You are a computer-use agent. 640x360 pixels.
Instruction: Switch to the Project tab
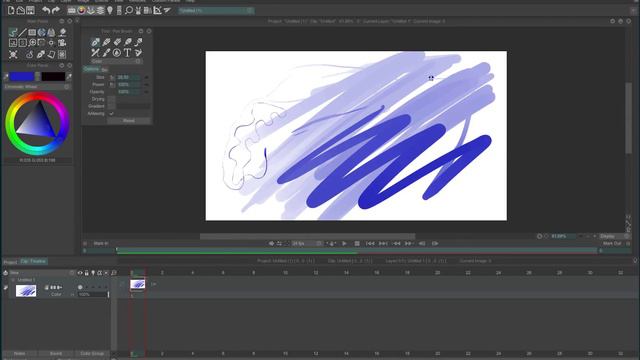pos(10,262)
